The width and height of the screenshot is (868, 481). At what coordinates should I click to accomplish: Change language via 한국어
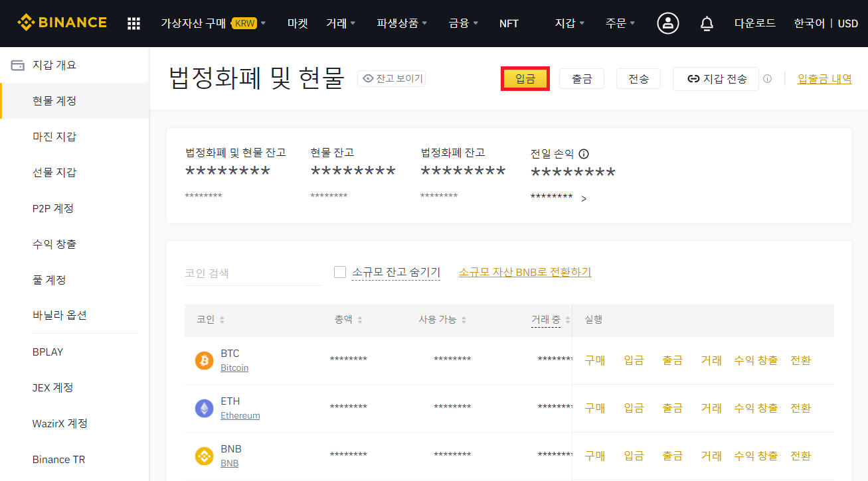click(809, 23)
